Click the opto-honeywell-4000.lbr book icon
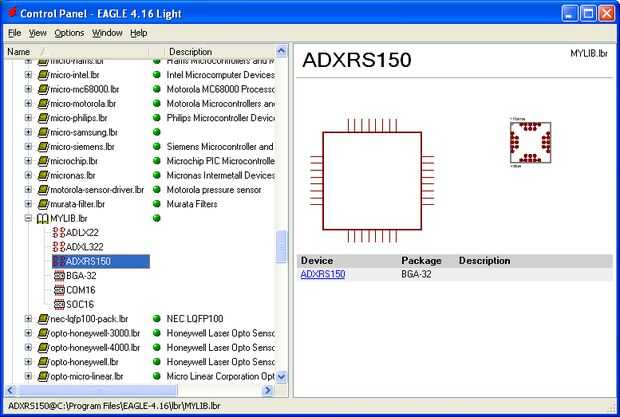Viewport: 620px width, 417px height. pos(43,347)
